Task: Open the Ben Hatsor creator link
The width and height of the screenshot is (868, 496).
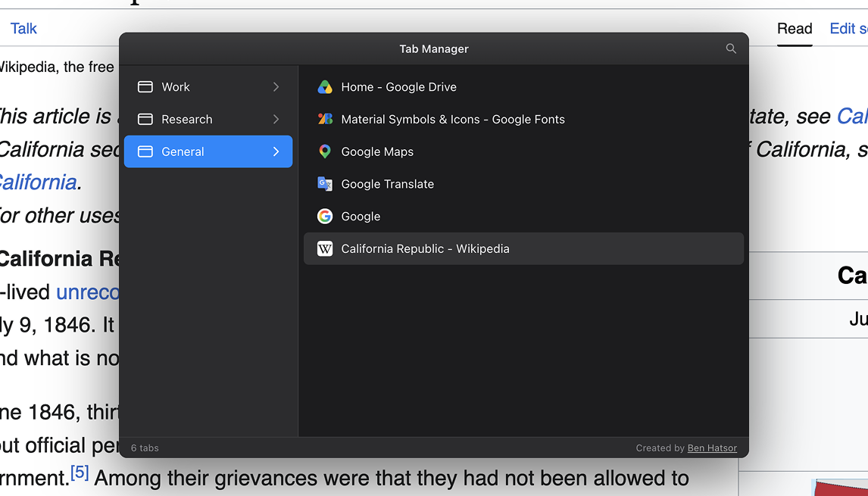Action: (712, 448)
